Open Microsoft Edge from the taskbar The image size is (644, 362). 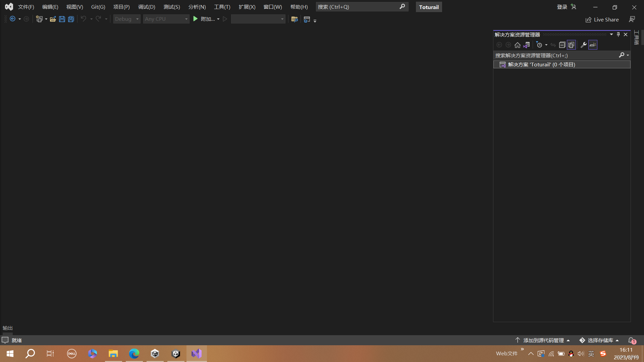134,354
